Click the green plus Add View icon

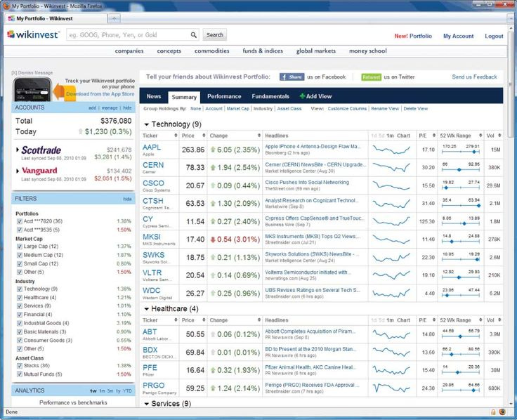(302, 96)
